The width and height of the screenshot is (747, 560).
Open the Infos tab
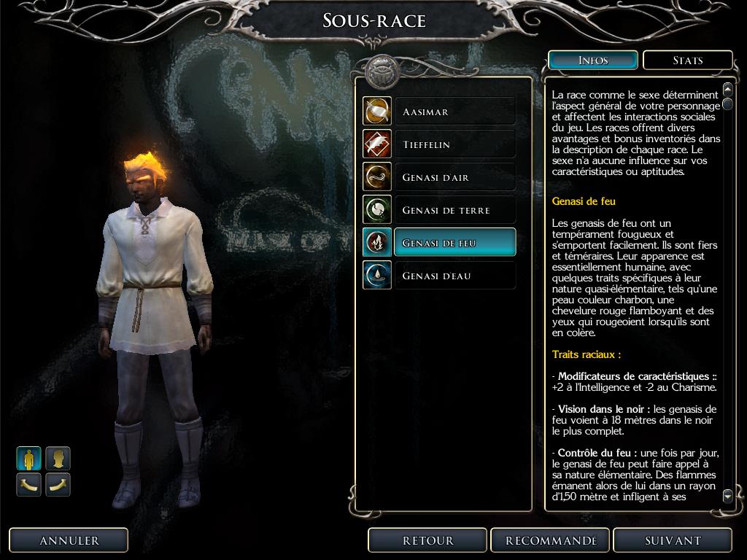coord(593,61)
